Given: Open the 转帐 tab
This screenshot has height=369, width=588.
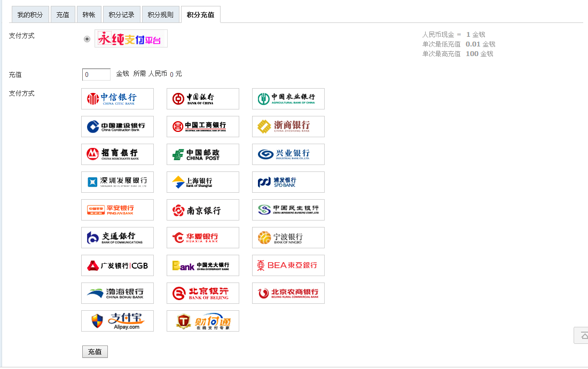Looking at the screenshot, I should click(89, 14).
